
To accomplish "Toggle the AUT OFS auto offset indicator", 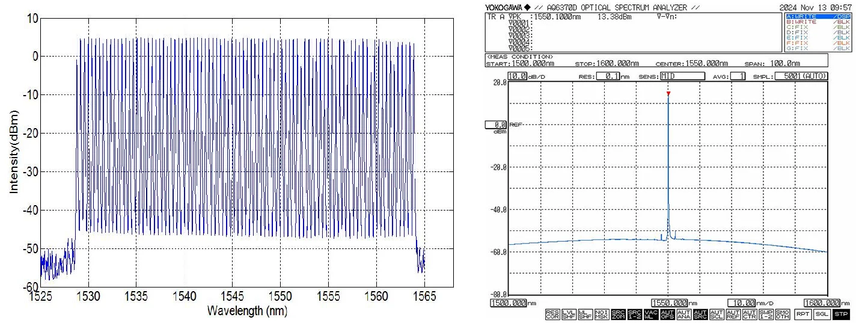I will point(667,314).
